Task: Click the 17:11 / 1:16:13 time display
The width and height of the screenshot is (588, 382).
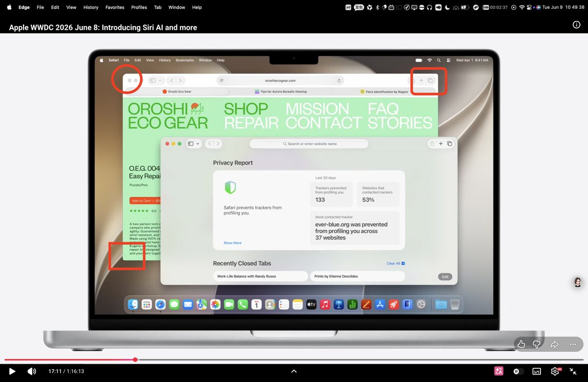Action: pos(66,371)
